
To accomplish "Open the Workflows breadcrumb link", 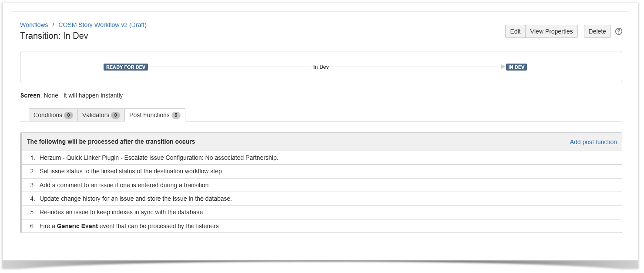I will tap(34, 25).
